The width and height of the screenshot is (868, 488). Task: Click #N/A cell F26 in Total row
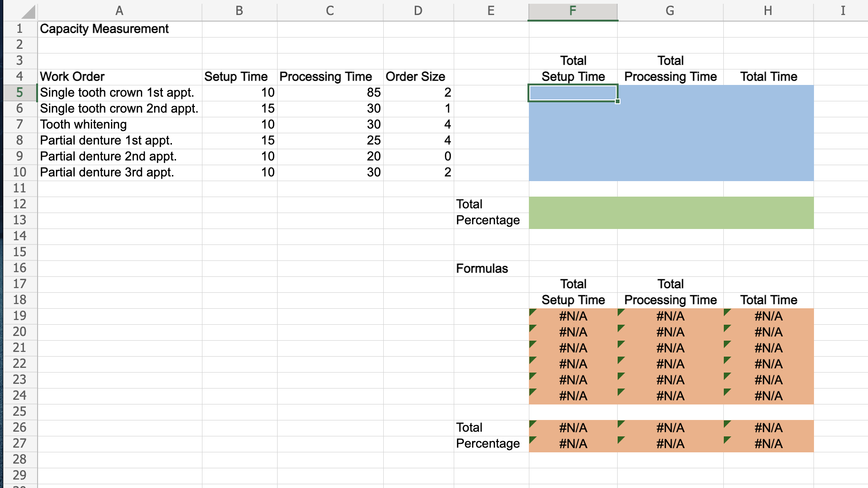coord(573,428)
